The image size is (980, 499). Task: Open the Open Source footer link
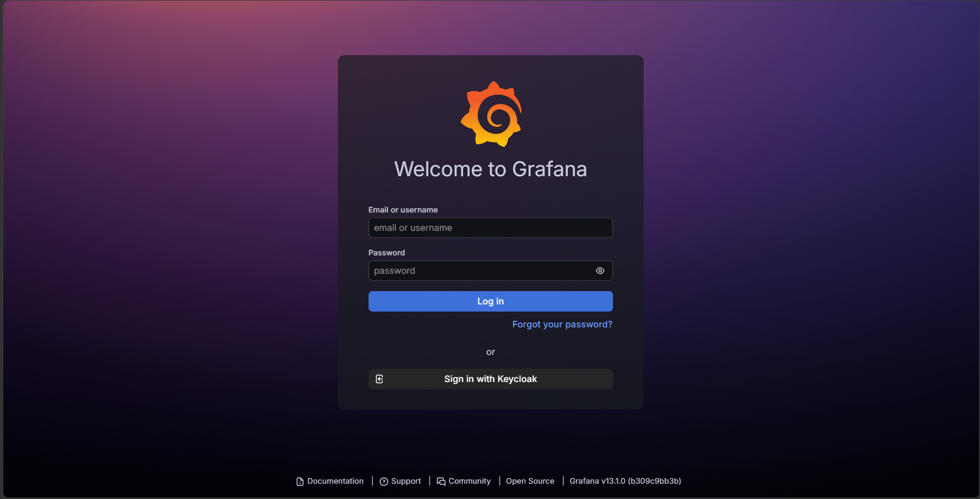point(530,481)
